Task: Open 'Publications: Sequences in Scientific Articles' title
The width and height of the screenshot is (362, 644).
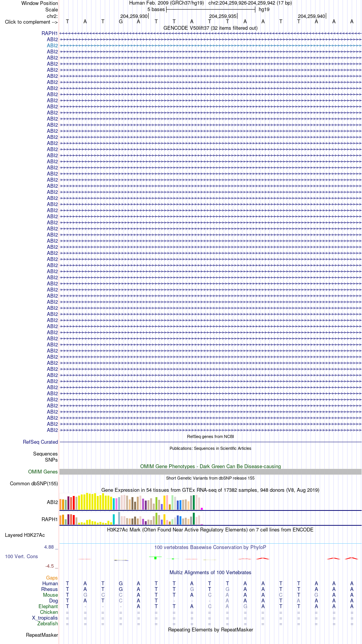Action: click(x=210, y=448)
